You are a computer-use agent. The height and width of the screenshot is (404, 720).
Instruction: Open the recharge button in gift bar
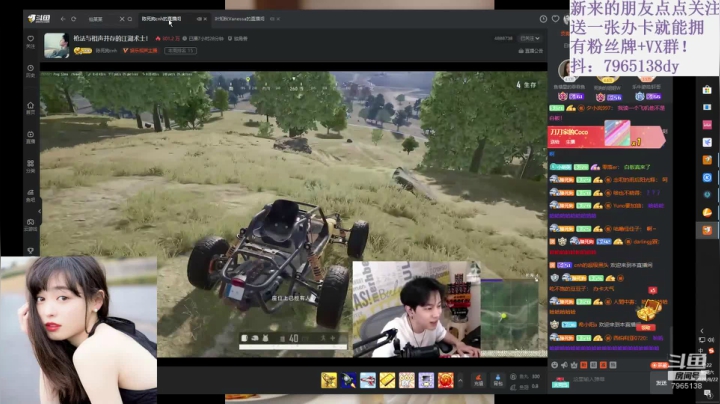(x=478, y=380)
